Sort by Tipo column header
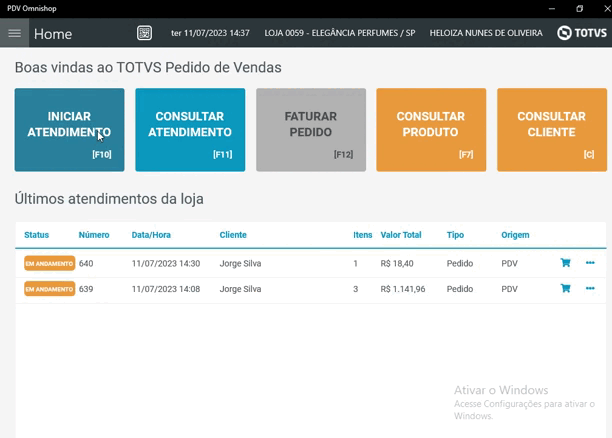This screenshot has height=438, width=612. click(455, 235)
